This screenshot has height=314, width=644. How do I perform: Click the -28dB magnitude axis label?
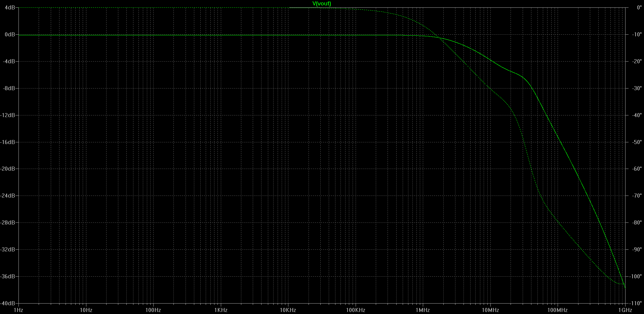(x=8, y=222)
